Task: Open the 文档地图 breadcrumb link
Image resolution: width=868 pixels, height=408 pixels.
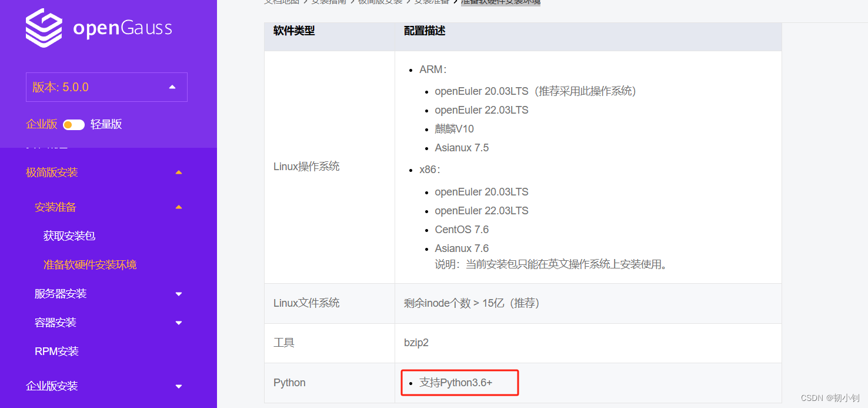Action: 281,2
